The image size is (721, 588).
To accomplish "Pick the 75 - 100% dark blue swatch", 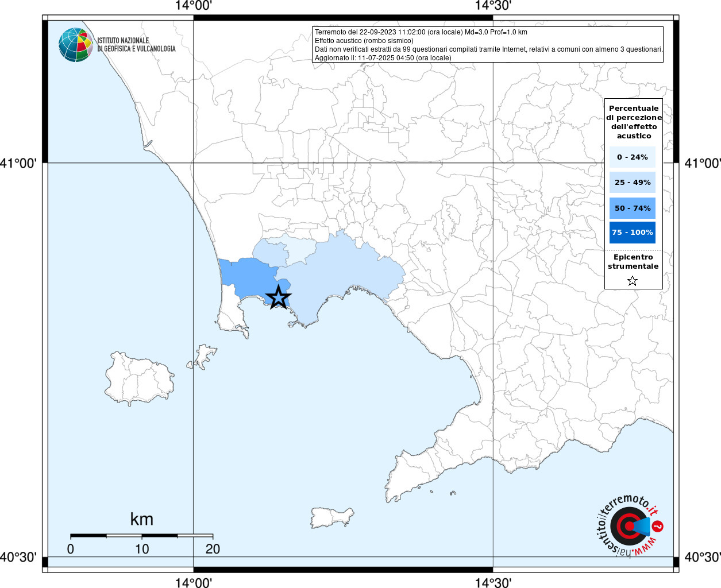I will [x=632, y=233].
